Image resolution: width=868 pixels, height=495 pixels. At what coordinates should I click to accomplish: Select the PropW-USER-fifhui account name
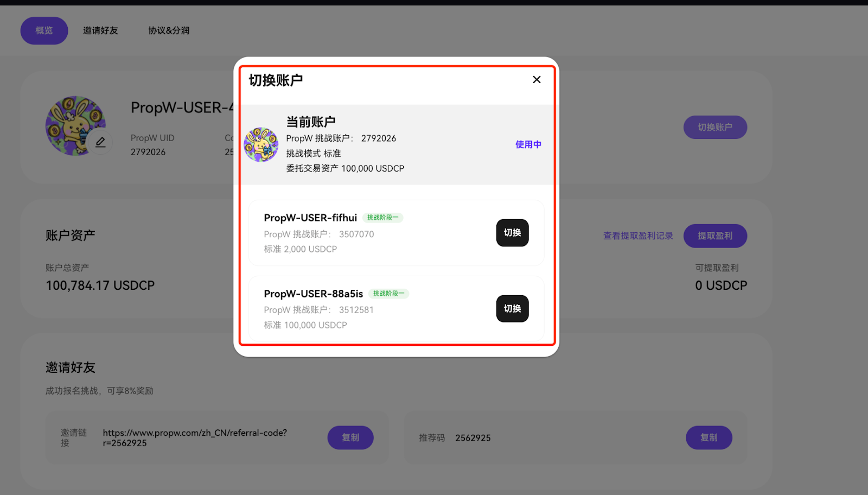(x=310, y=218)
